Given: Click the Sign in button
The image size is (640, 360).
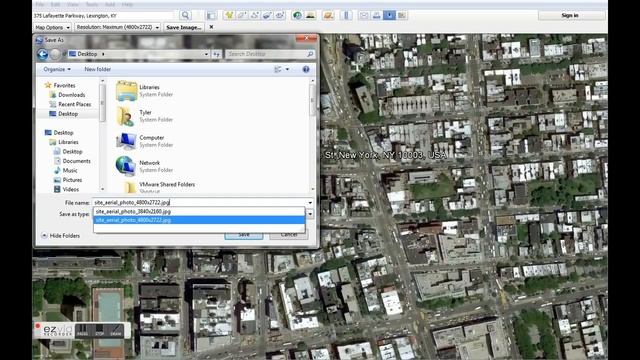Looking at the screenshot, I should click(x=570, y=16).
